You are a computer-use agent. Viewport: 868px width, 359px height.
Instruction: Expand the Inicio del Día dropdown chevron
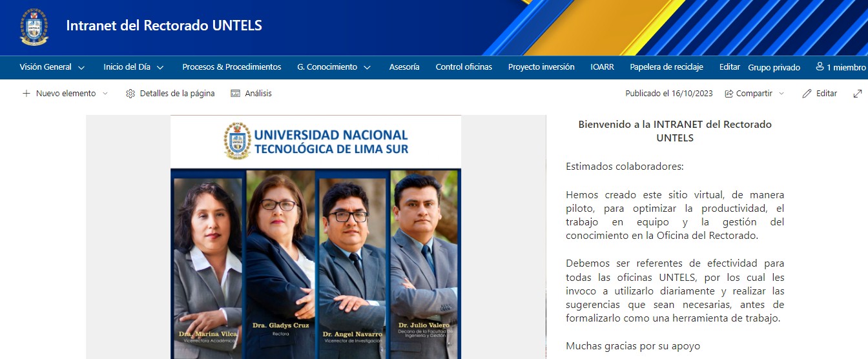(x=160, y=68)
